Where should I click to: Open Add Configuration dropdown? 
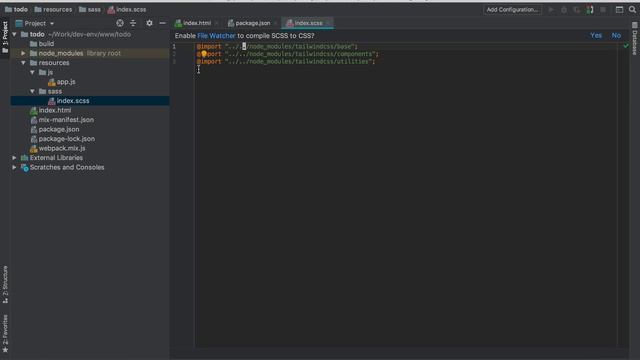click(x=512, y=9)
